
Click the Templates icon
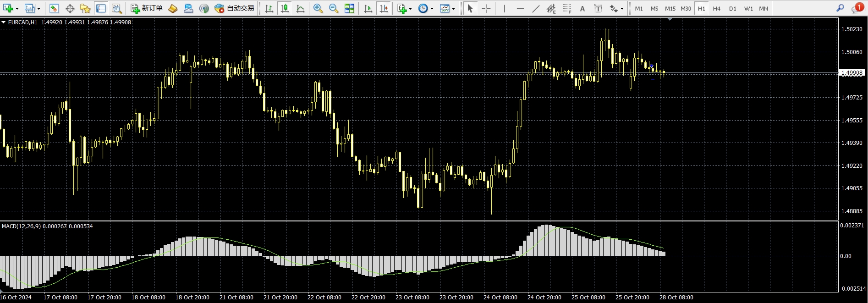pos(445,8)
